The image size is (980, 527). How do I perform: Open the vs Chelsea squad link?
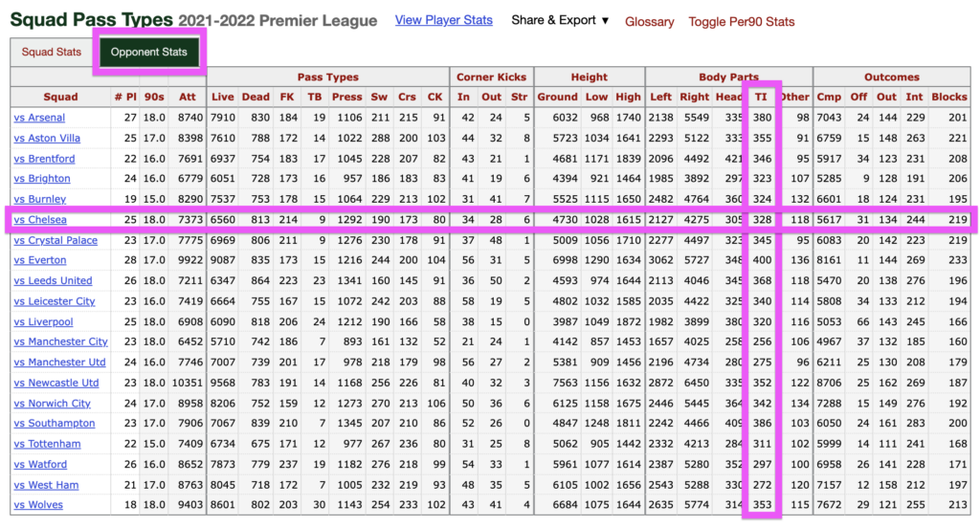(40, 220)
